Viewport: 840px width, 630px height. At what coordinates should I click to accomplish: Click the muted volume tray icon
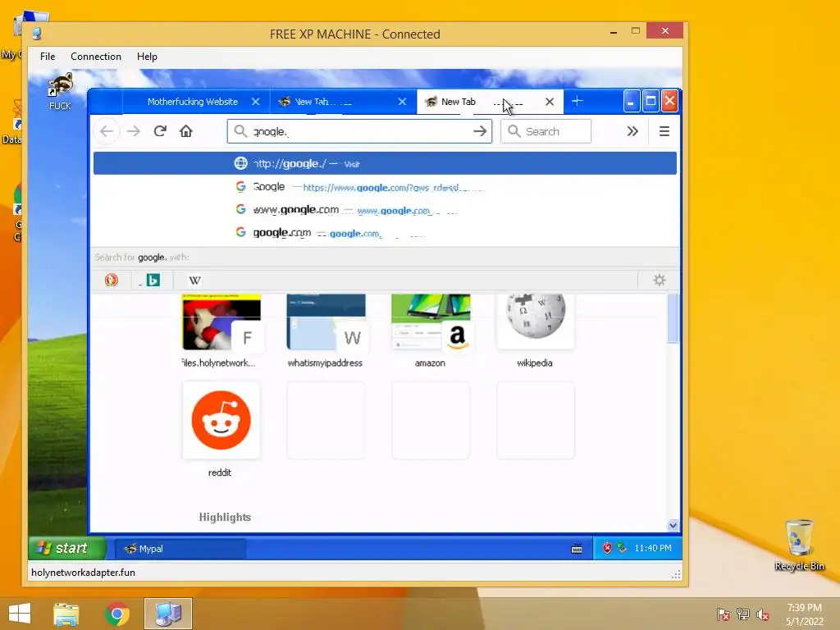tap(763, 614)
